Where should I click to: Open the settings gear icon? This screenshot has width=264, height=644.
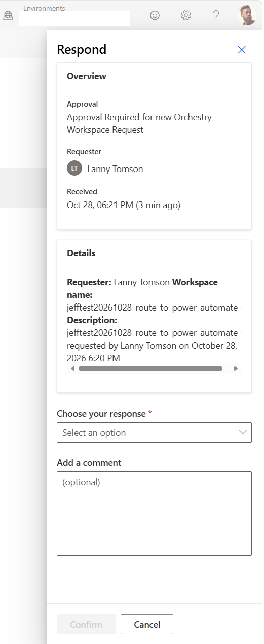pyautogui.click(x=186, y=15)
